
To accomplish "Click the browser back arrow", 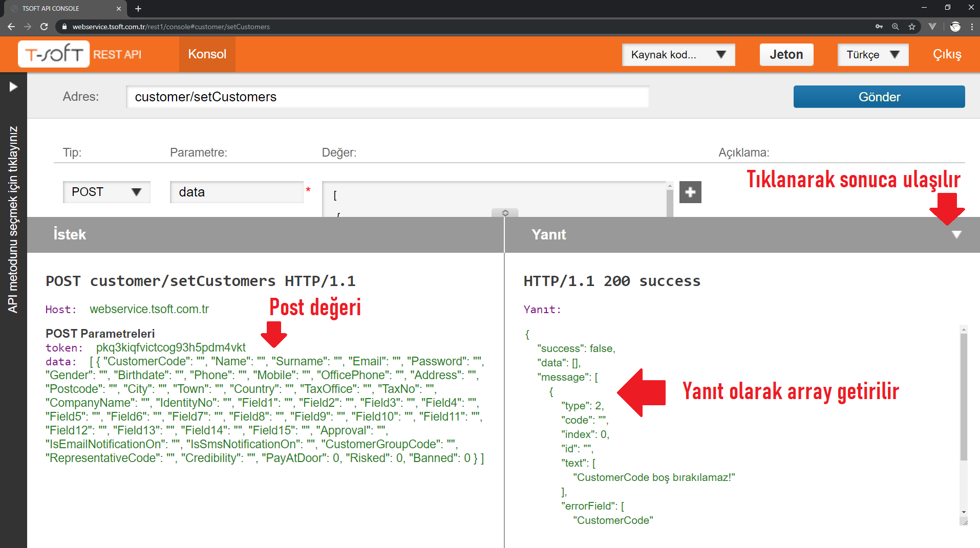I will coord(11,27).
